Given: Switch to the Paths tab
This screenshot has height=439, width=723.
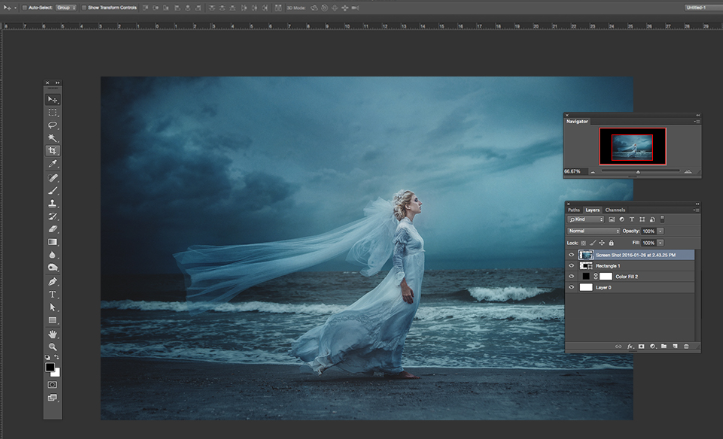Looking at the screenshot, I should coord(573,209).
